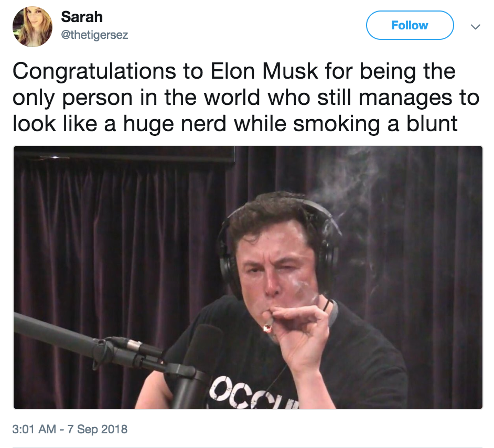Click the Follow button
The image size is (494, 448).
pyautogui.click(x=410, y=25)
